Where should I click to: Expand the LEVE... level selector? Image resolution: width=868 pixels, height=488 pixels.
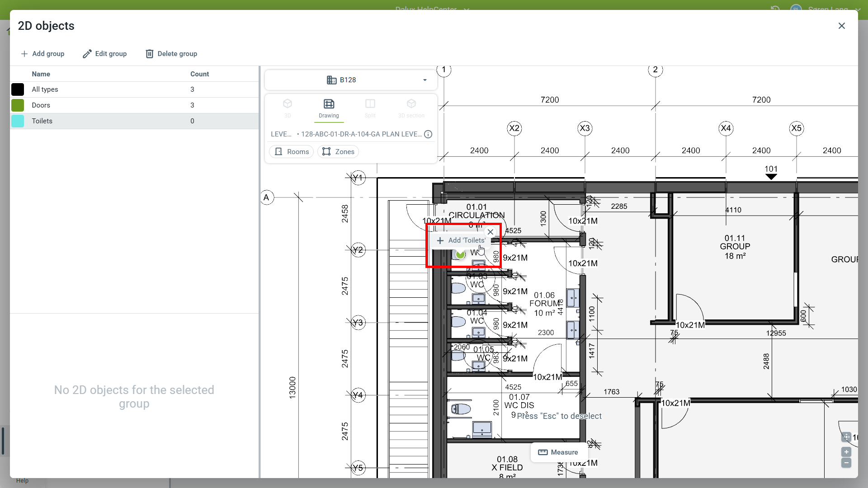point(281,134)
